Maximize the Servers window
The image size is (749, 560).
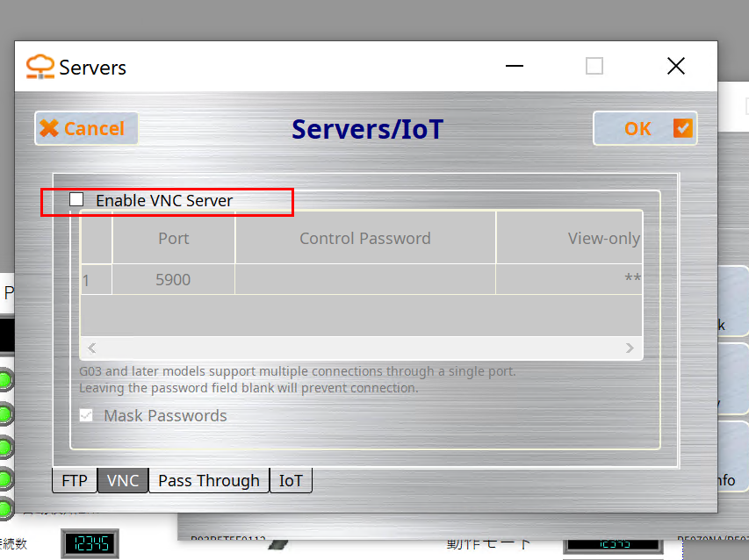594,67
